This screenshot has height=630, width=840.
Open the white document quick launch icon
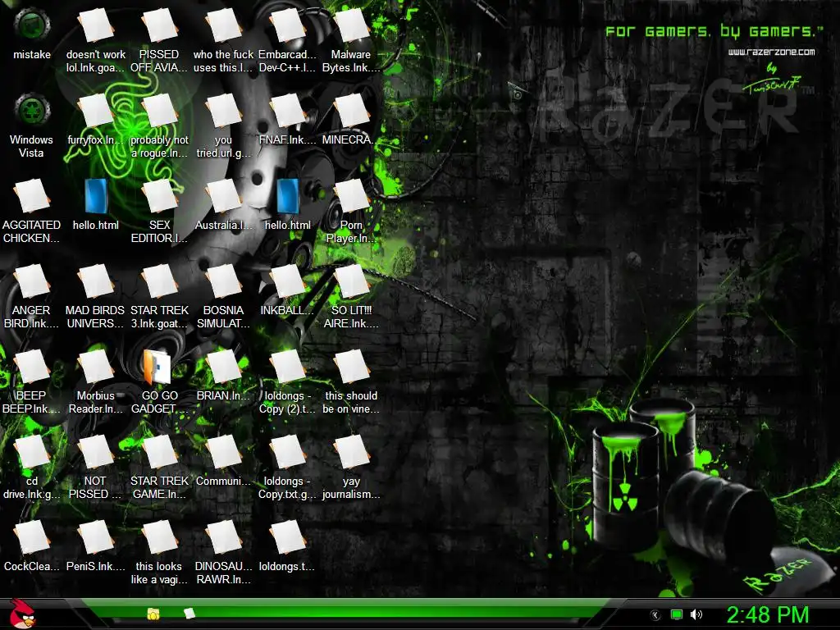[x=189, y=613]
